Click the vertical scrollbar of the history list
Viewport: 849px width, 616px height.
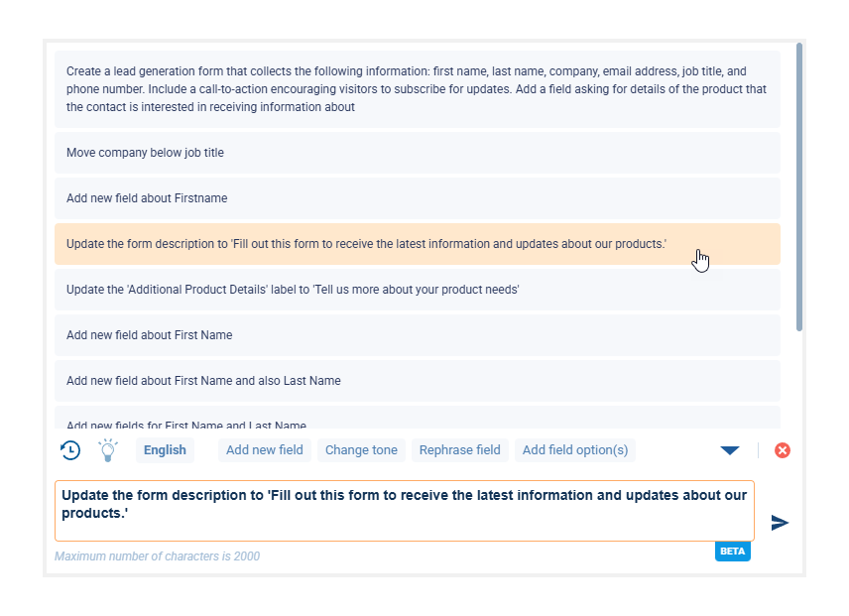(x=799, y=188)
